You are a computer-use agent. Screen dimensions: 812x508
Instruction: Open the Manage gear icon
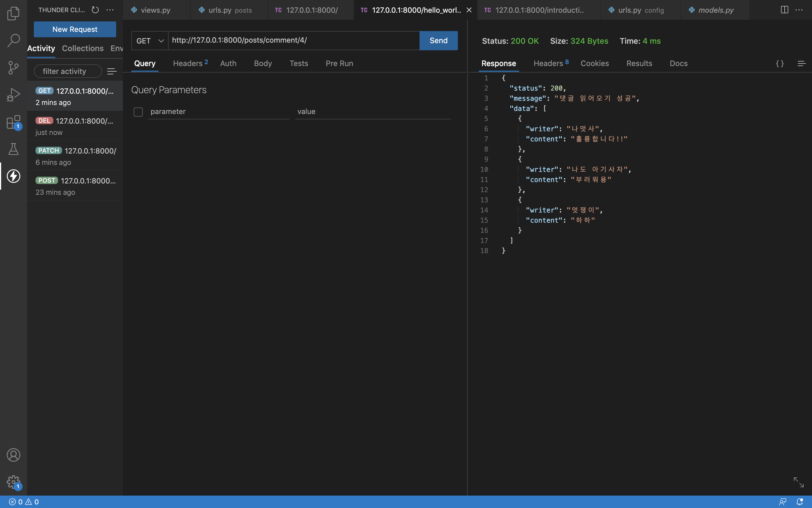click(14, 482)
